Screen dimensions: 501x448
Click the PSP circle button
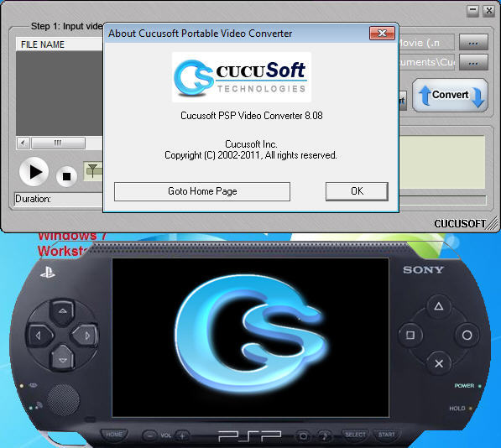(467, 336)
